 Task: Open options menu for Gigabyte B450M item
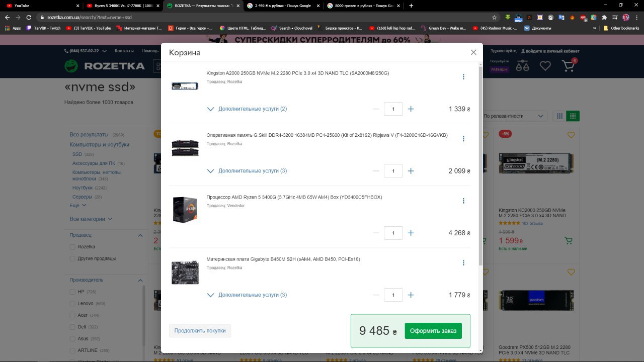click(463, 263)
